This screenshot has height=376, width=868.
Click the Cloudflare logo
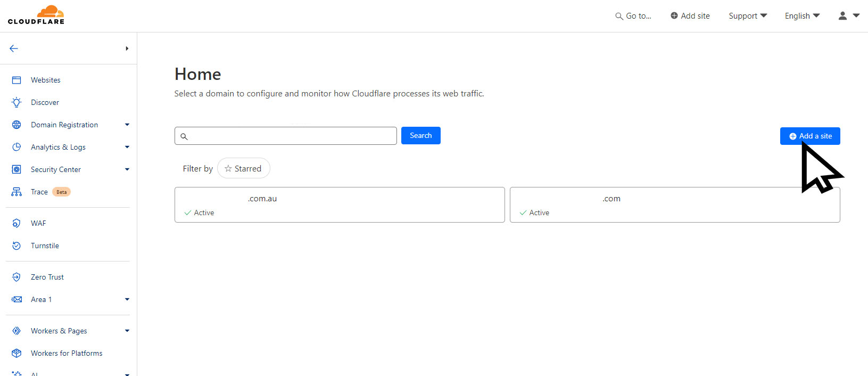point(36,15)
